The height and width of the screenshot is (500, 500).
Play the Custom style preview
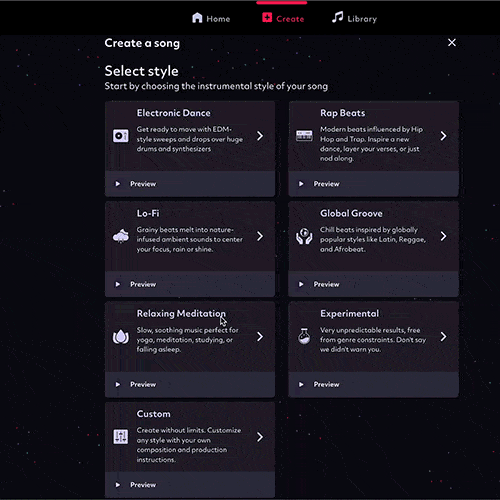click(136, 485)
